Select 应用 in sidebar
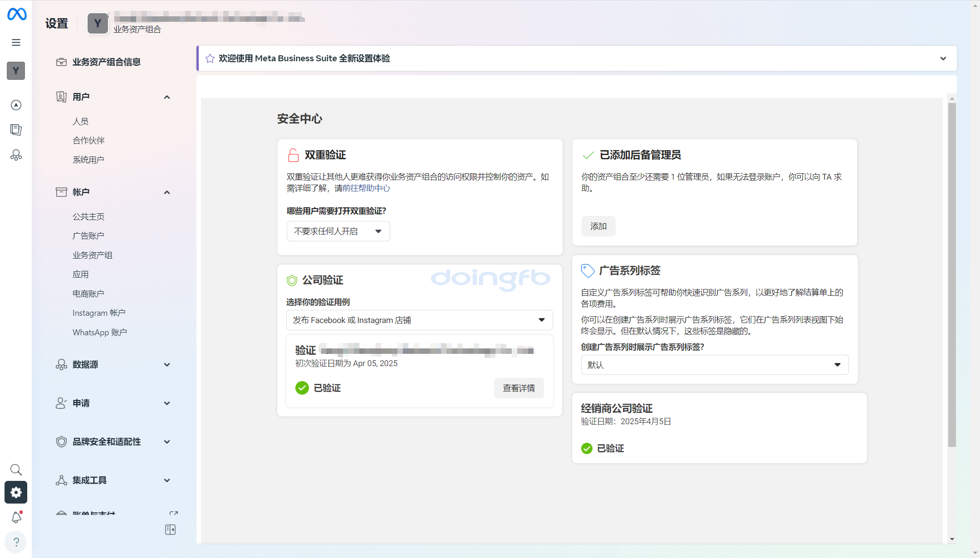980x558 pixels. 80,274
